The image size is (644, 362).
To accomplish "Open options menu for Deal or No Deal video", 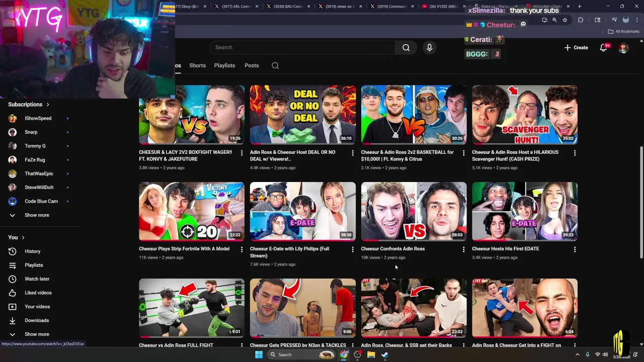I will 352,153.
